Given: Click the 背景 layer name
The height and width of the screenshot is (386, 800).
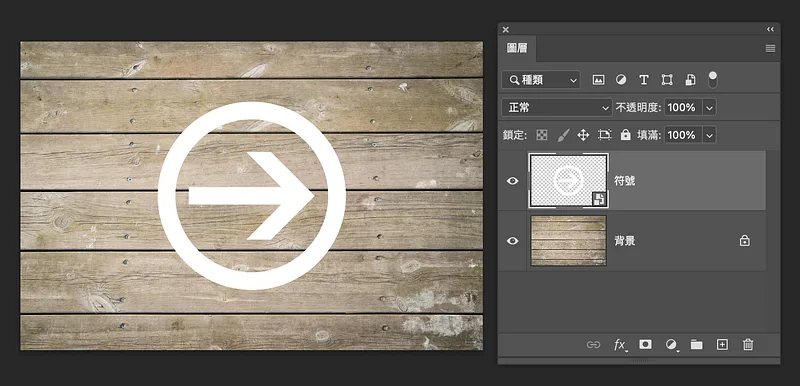Looking at the screenshot, I should point(624,241).
